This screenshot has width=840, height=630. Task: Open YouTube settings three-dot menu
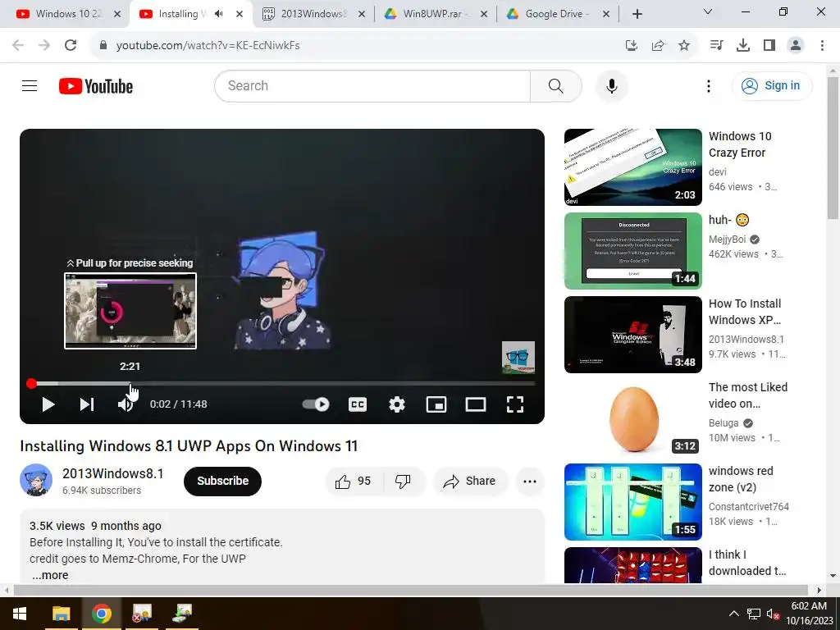(x=708, y=85)
